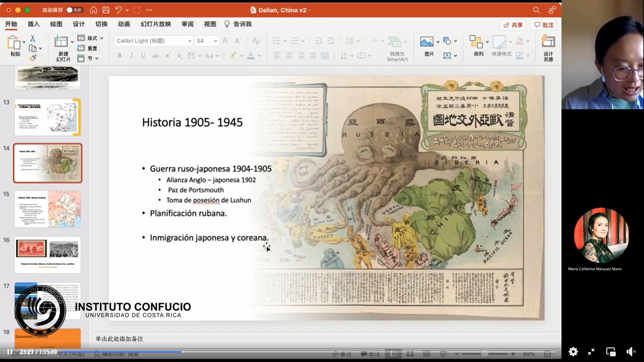Click the decrease font size icon

(x=238, y=41)
